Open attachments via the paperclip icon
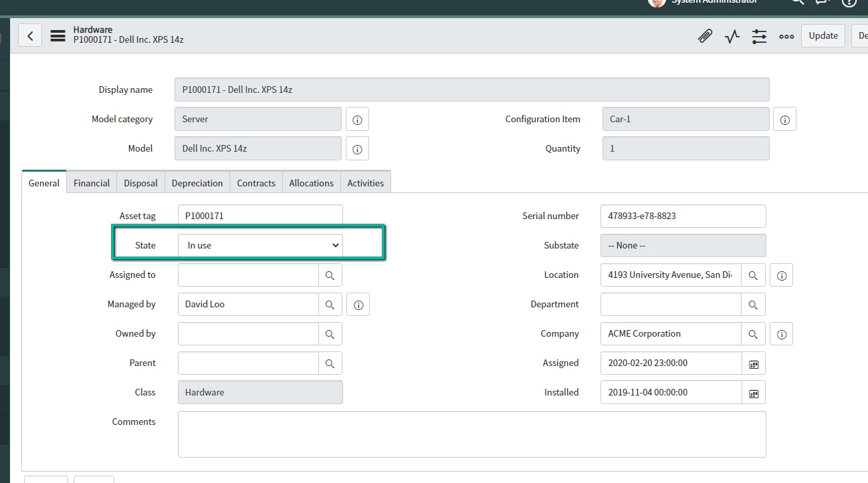 tap(705, 36)
